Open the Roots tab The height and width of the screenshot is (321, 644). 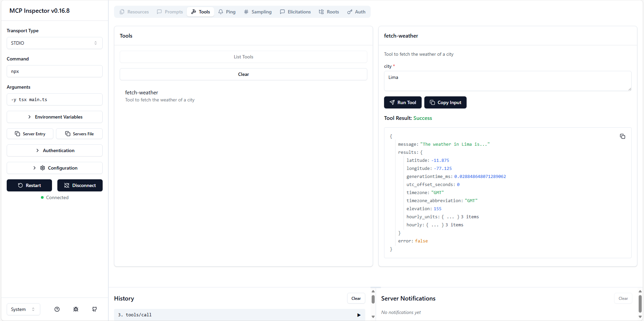coord(329,12)
